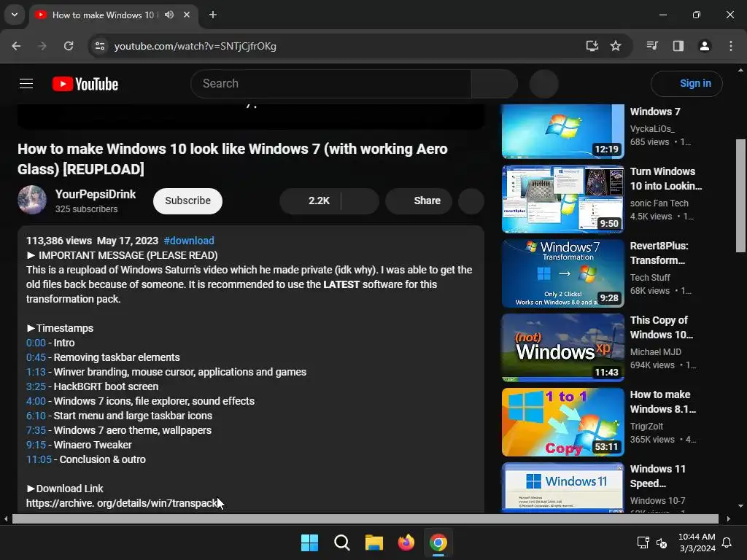Jump to the 3:25 HackBGRT timestamp
Viewport: 747px width, 560px height.
pyautogui.click(x=36, y=386)
